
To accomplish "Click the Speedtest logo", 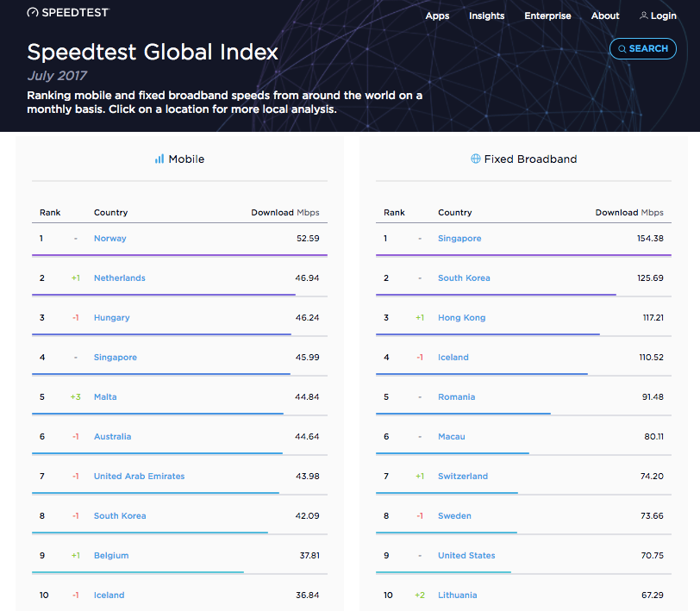I will 68,13.
